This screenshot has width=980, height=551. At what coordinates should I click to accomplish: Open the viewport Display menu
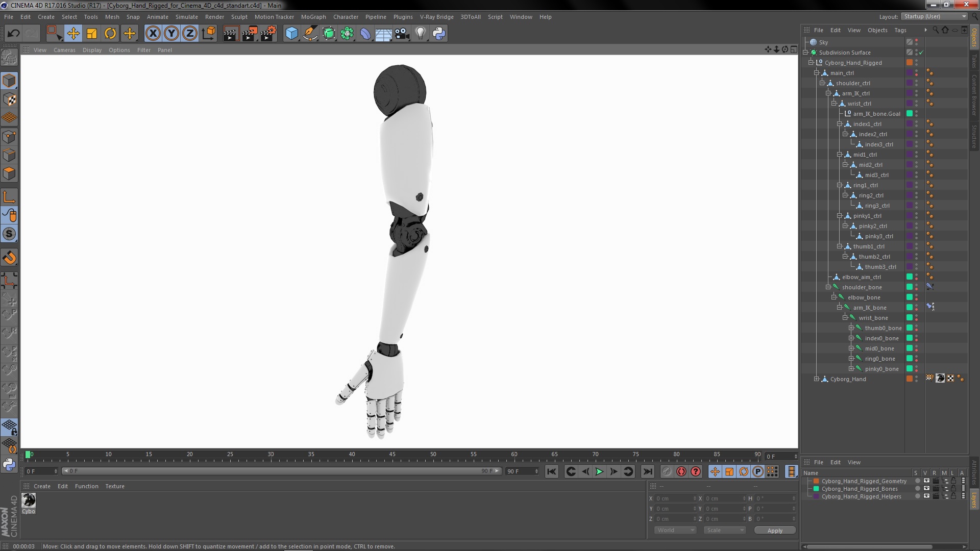92,50
